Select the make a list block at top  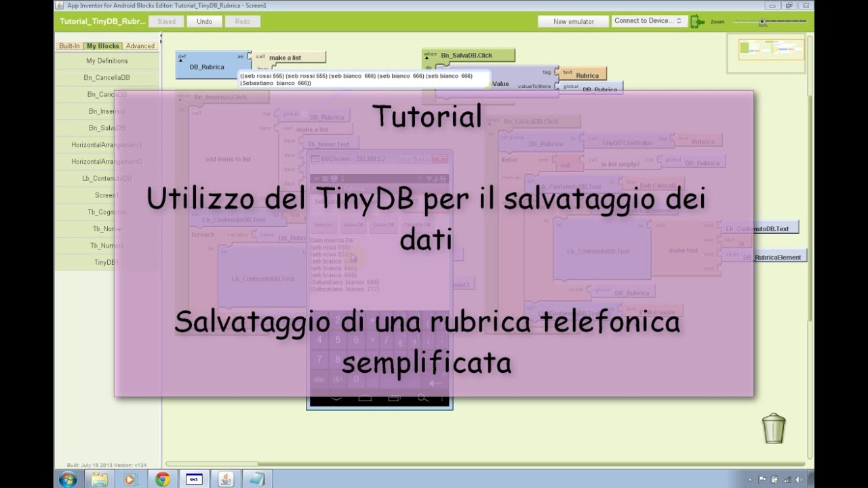tap(290, 58)
